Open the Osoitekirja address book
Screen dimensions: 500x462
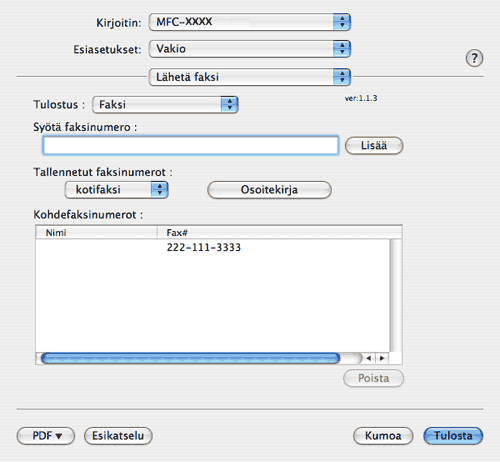tap(269, 190)
